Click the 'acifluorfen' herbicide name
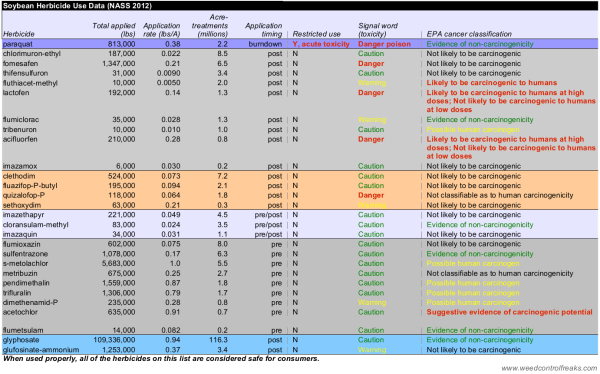Image resolution: width=600 pixels, height=374 pixels. coord(20,139)
